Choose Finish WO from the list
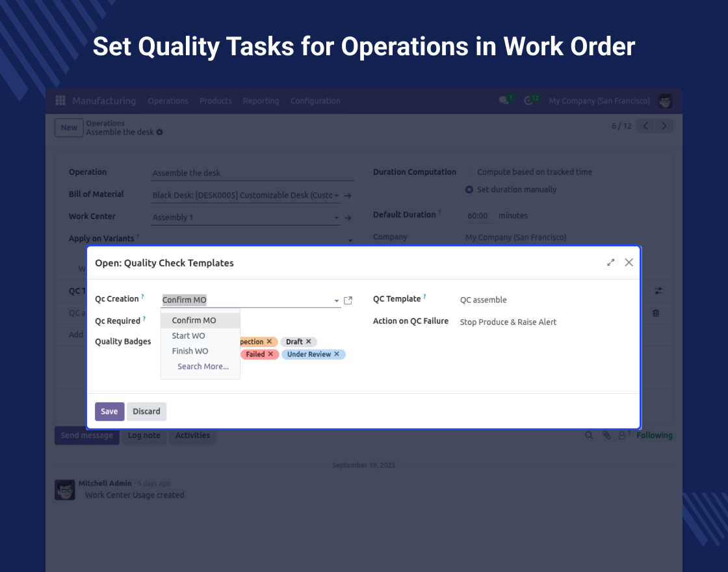 [200, 350]
